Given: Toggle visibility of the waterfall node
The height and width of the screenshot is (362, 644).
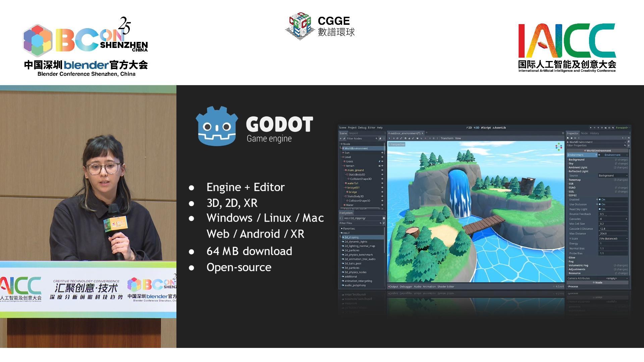Looking at the screenshot, I should pos(382,183).
